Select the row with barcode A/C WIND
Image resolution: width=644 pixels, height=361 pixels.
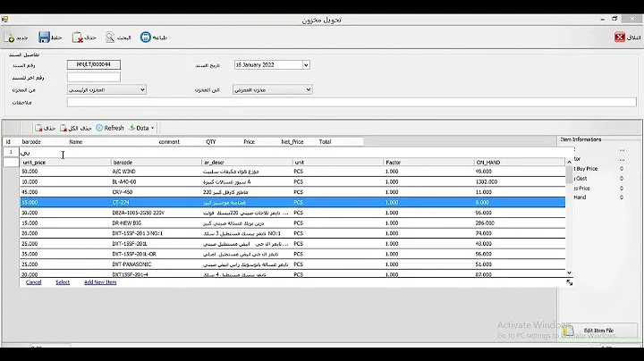(x=292, y=172)
